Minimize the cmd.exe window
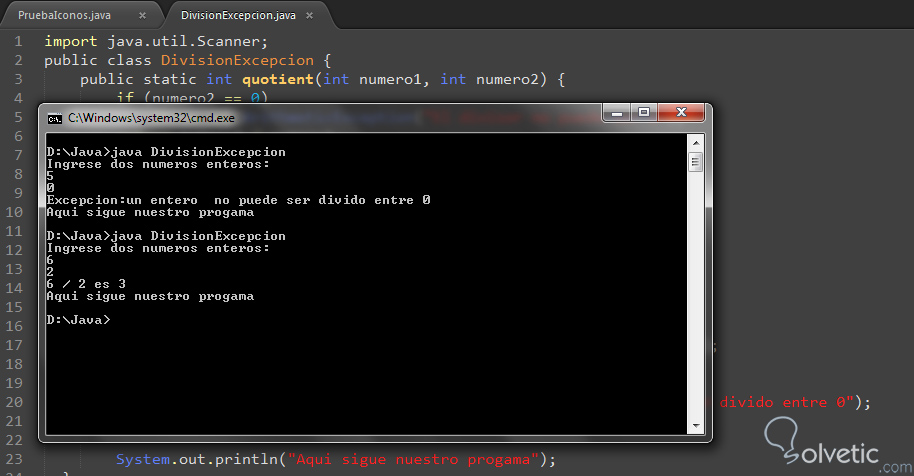Viewport: 914px width, 476px height. (616, 112)
